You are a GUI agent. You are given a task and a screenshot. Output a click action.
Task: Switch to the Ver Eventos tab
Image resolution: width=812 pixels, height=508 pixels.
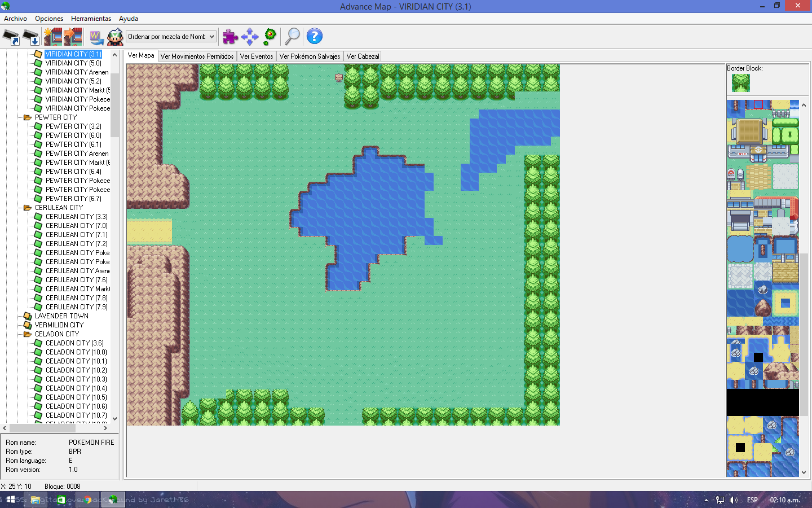256,56
